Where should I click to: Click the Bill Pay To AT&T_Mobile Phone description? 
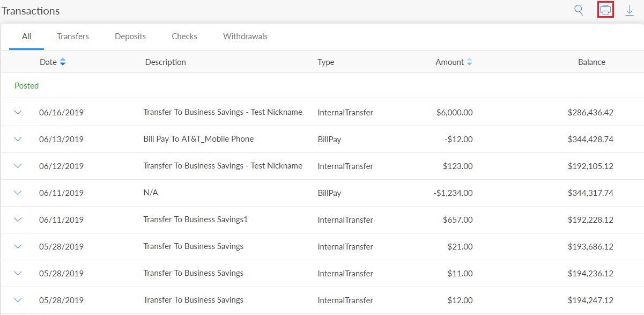(198, 139)
